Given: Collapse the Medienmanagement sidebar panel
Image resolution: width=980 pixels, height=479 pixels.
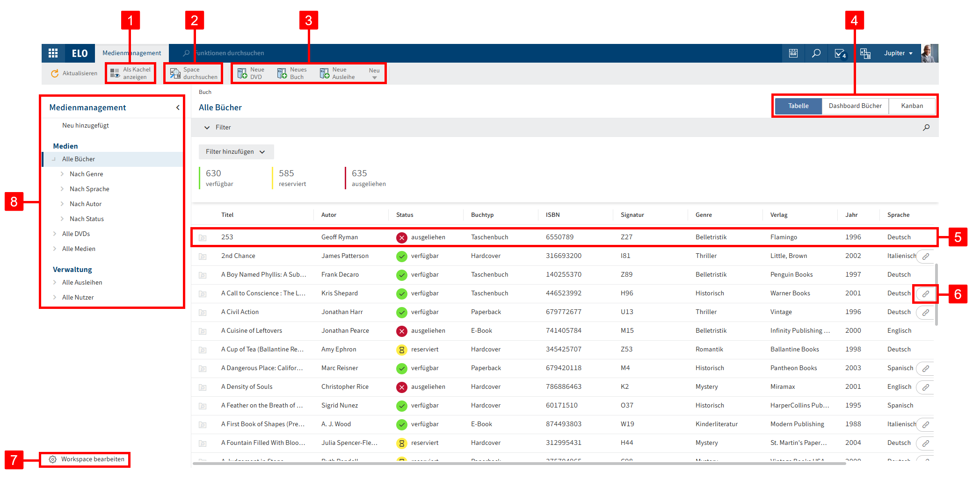Looking at the screenshot, I should [x=178, y=107].
